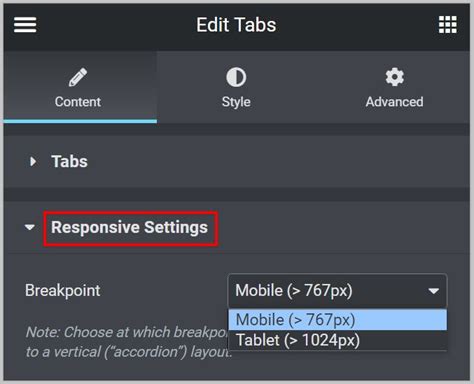Click the pencil icon above Content
The image size is (474, 384).
(x=78, y=77)
